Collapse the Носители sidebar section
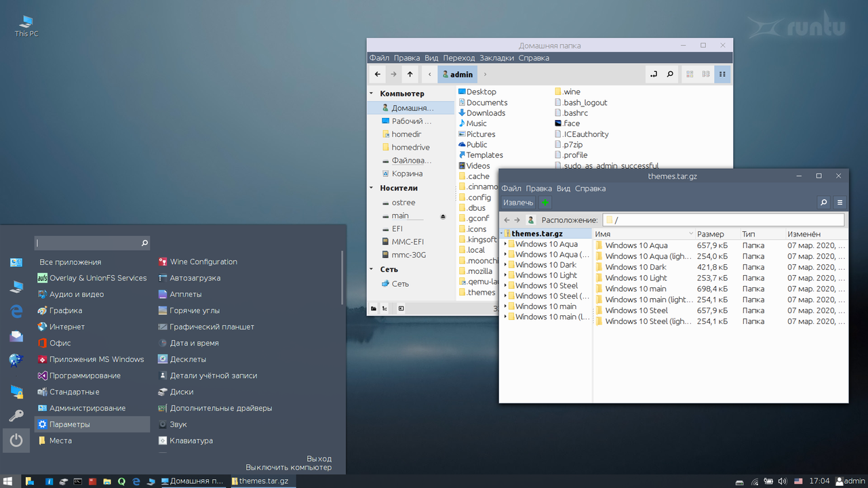 pyautogui.click(x=372, y=188)
